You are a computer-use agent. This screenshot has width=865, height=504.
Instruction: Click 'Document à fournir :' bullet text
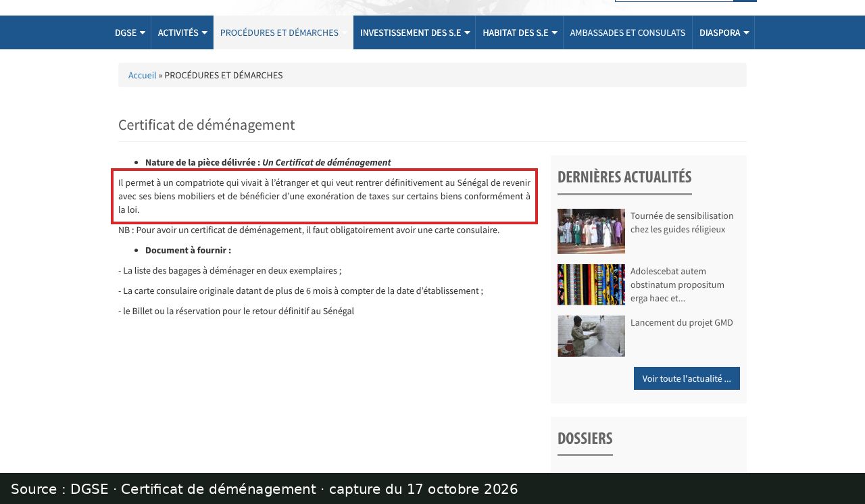[188, 250]
